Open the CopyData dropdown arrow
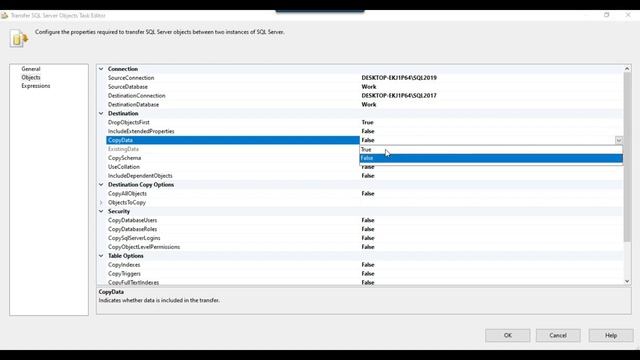 click(x=619, y=140)
